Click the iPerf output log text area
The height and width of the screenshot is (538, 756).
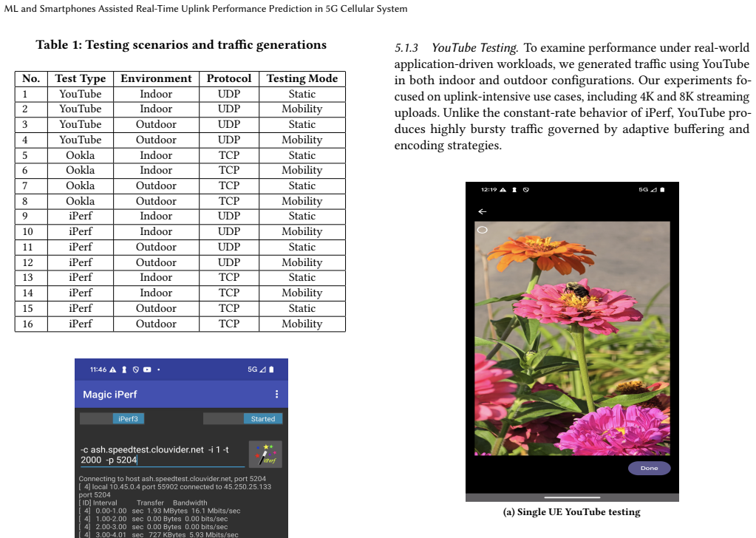tap(181, 506)
